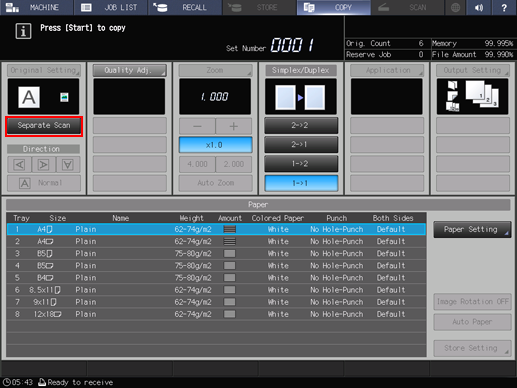Select tray 4 B5 Plain row
The height and width of the screenshot is (388, 517).
click(216, 266)
